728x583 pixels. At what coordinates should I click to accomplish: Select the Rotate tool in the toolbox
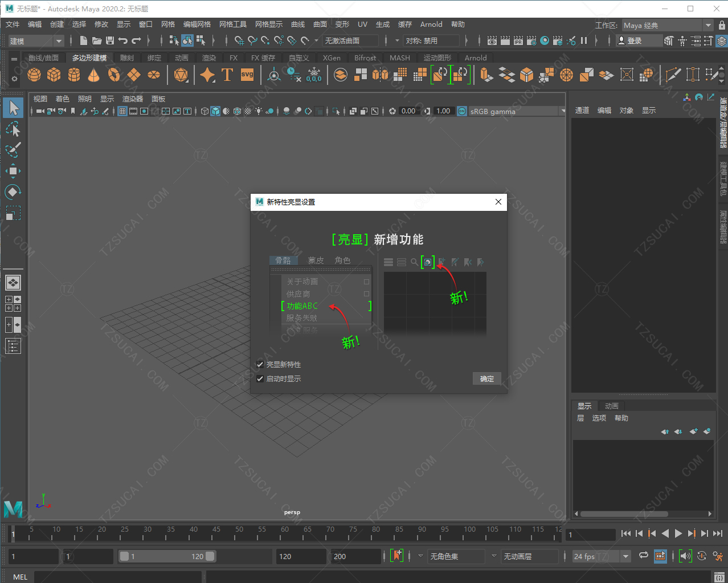tap(13, 192)
